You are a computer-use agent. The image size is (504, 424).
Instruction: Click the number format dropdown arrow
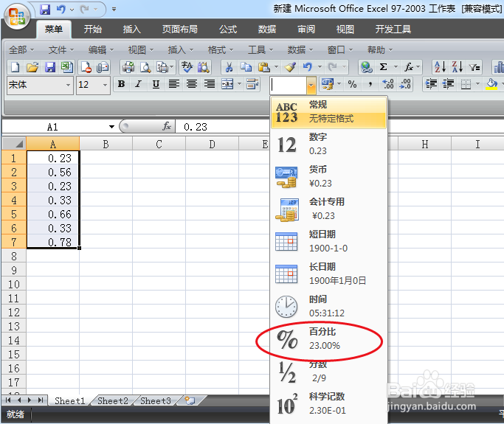pos(311,86)
